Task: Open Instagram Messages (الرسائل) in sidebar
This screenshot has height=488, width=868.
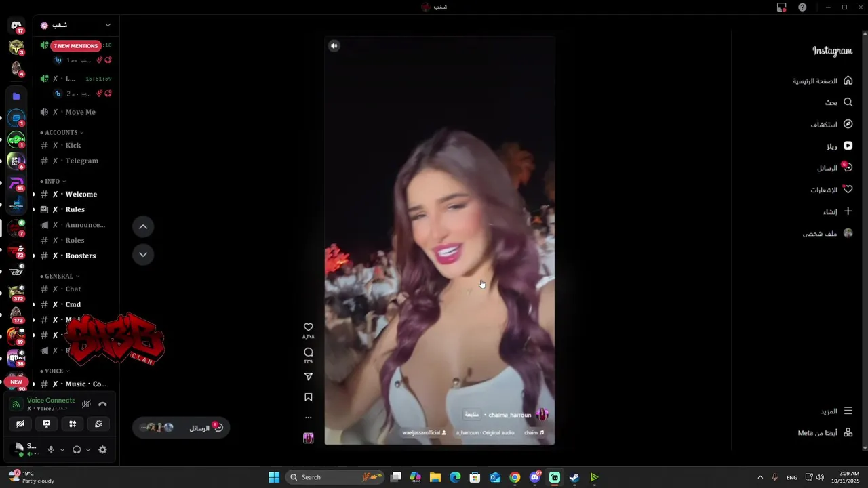Action: 835,167
